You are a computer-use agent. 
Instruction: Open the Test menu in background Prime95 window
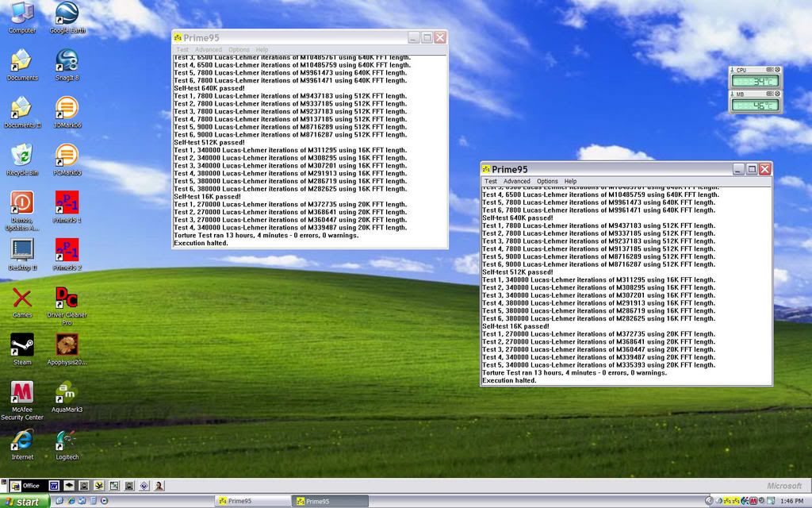(x=182, y=50)
